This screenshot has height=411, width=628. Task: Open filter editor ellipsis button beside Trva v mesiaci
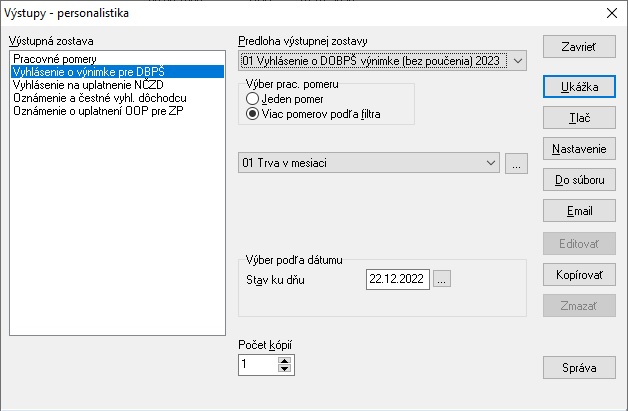(516, 163)
